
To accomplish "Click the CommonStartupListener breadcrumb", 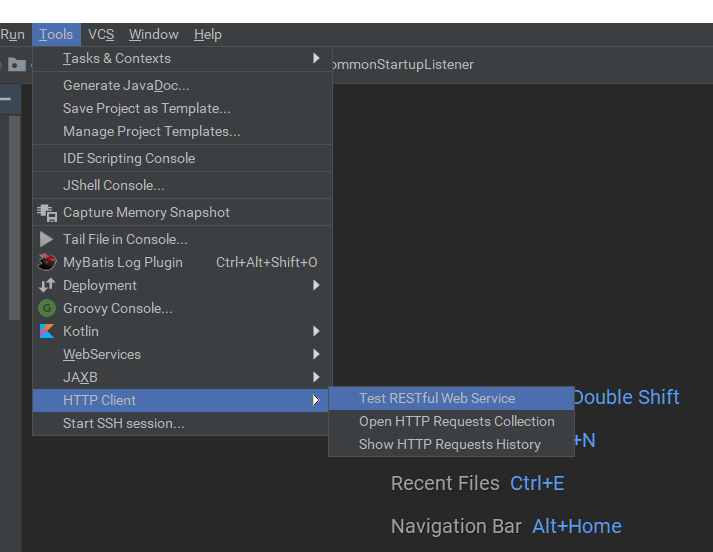I will click(x=403, y=65).
